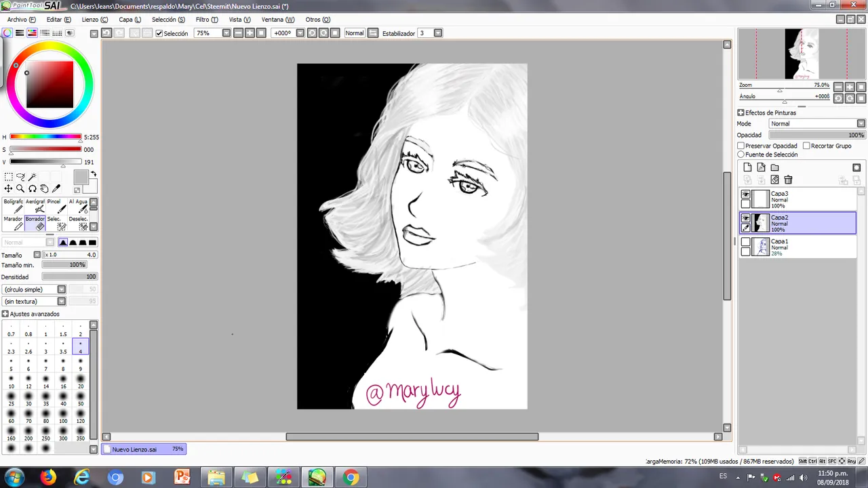Open the Estabilizador value dropdown

pyautogui.click(x=438, y=33)
